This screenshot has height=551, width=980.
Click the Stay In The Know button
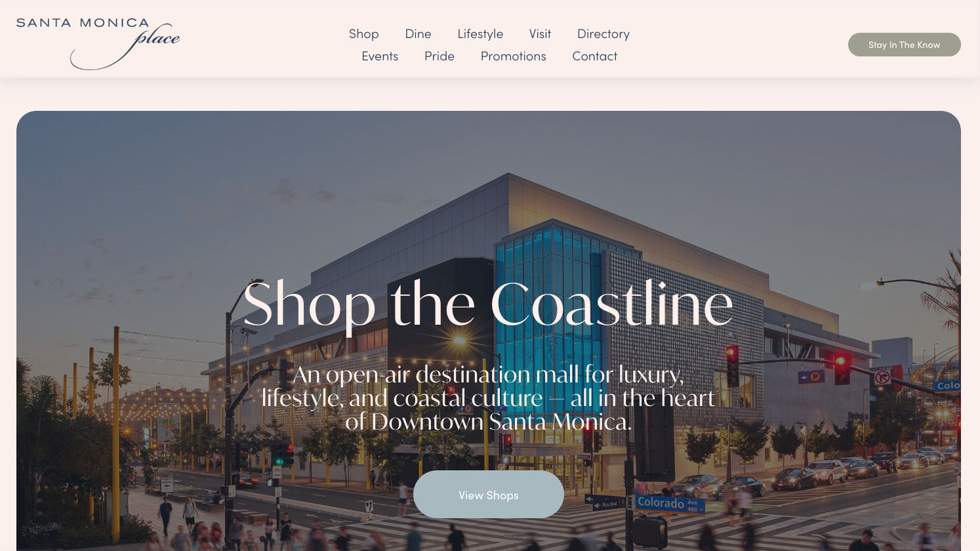(x=905, y=45)
